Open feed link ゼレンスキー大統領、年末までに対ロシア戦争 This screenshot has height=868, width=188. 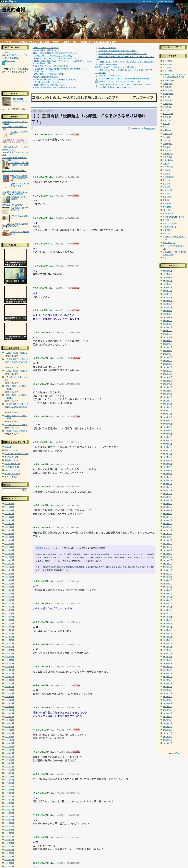(x=124, y=79)
